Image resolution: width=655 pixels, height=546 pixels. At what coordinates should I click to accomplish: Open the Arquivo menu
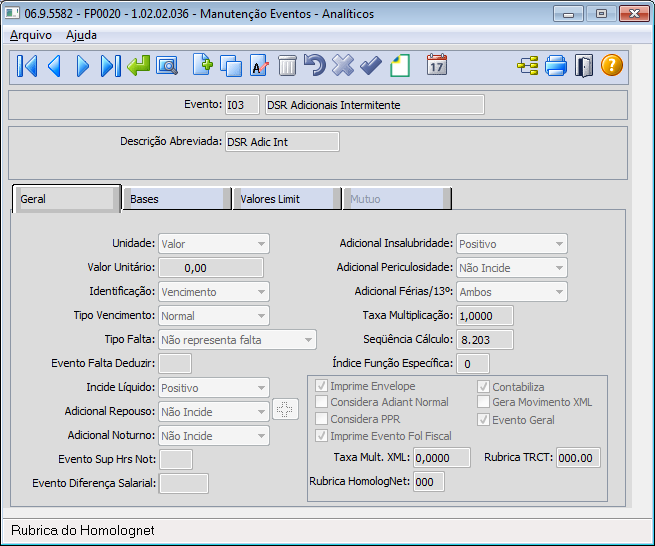point(30,34)
